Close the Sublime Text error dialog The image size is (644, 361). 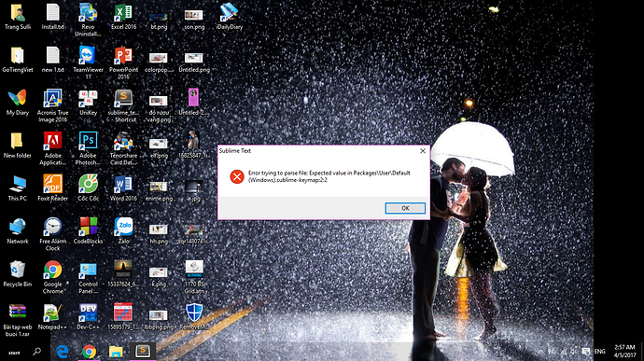pos(423,151)
